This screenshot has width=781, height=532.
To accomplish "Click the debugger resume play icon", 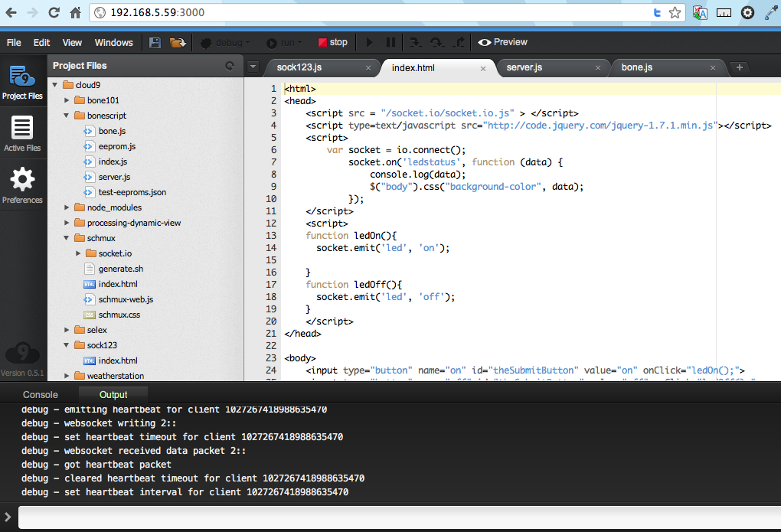I will (x=369, y=43).
